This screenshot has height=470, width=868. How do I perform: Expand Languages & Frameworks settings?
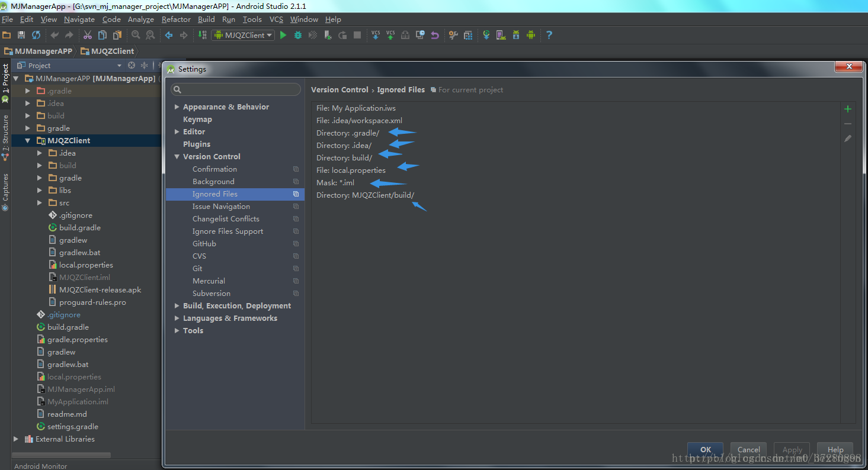(177, 318)
